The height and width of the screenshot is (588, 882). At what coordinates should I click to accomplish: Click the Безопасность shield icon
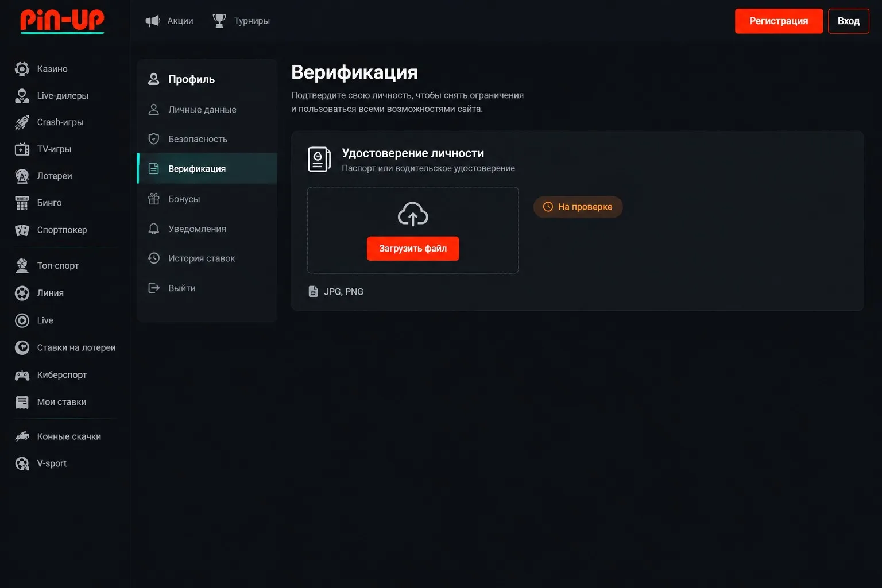coord(153,139)
